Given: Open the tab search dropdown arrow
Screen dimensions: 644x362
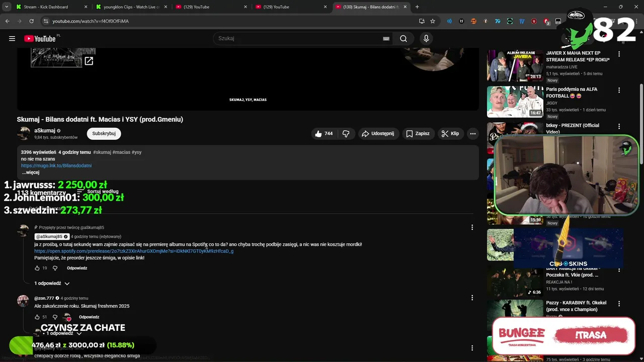Looking at the screenshot, I should pyautogui.click(x=7, y=7).
